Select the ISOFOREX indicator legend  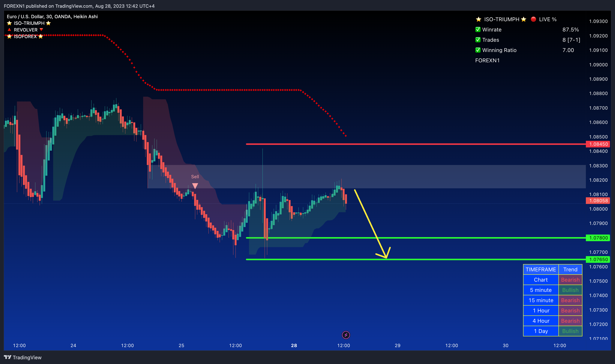tap(25, 36)
